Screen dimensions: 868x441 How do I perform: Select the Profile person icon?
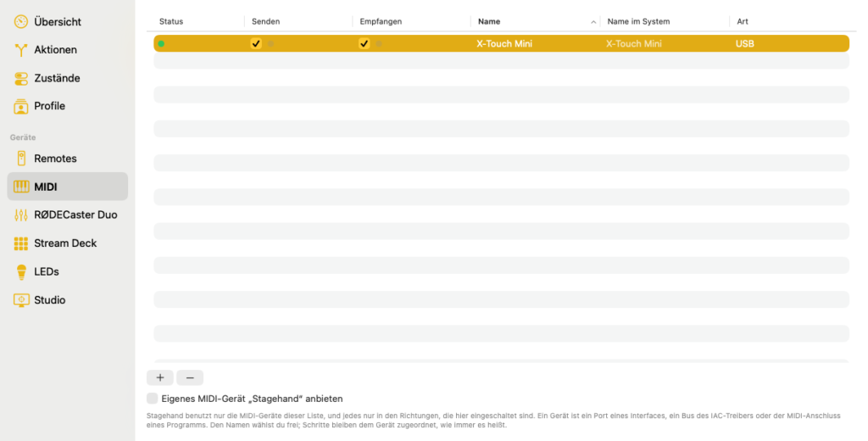pyautogui.click(x=21, y=106)
